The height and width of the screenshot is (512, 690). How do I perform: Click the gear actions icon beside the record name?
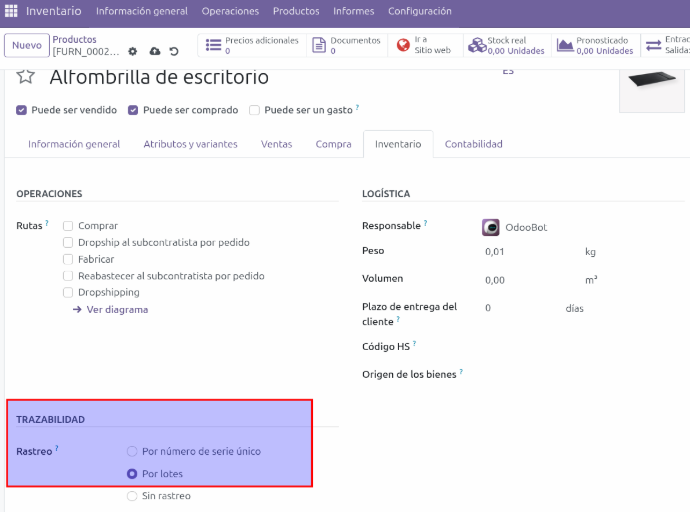coord(133,51)
